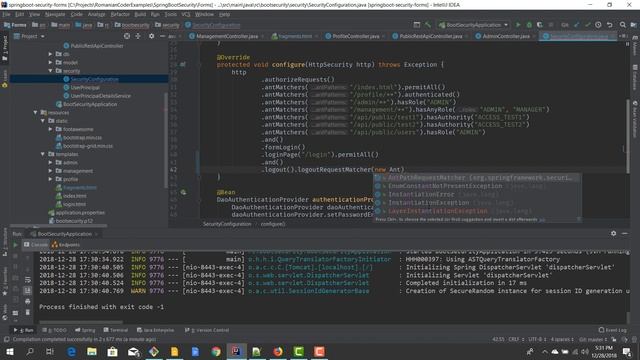The image size is (640, 360).
Task: Click the VCS revert (undo) icon
Action: coord(610,25)
